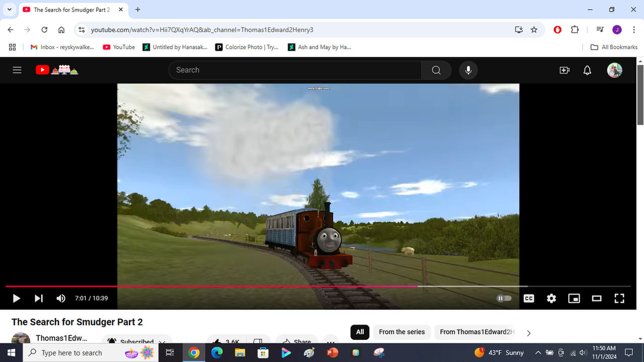The height and width of the screenshot is (362, 644).
Task: Click the chevron to show more filter chips
Action: click(x=528, y=332)
